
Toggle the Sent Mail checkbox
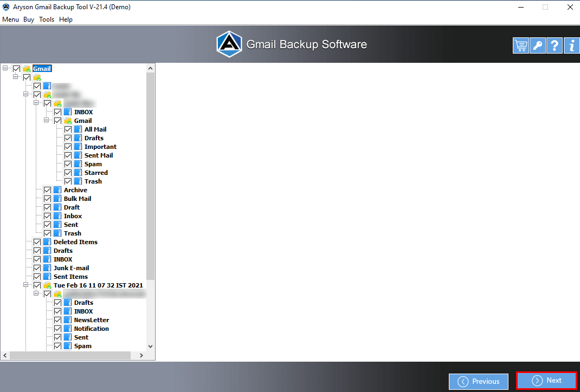point(68,155)
